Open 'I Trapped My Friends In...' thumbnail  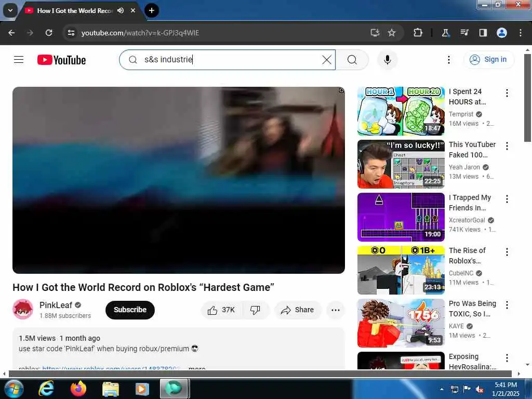[401, 217]
